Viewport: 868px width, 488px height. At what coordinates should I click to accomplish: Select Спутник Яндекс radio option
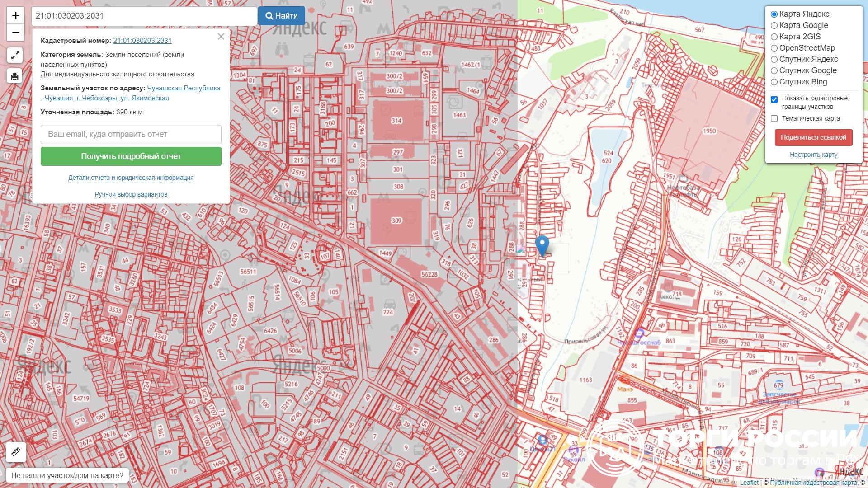[774, 60]
